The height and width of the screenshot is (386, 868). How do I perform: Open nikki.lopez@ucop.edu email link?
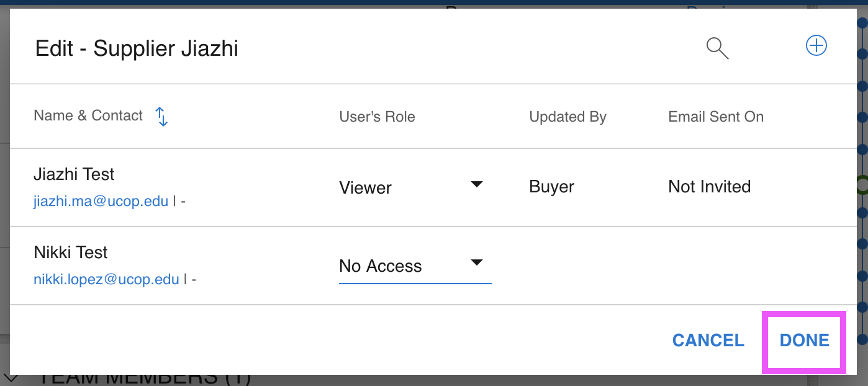106,279
